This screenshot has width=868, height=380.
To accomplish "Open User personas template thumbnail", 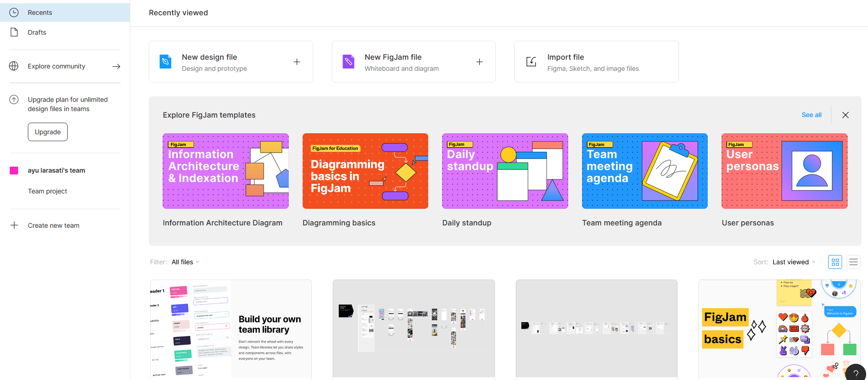I will coord(785,171).
